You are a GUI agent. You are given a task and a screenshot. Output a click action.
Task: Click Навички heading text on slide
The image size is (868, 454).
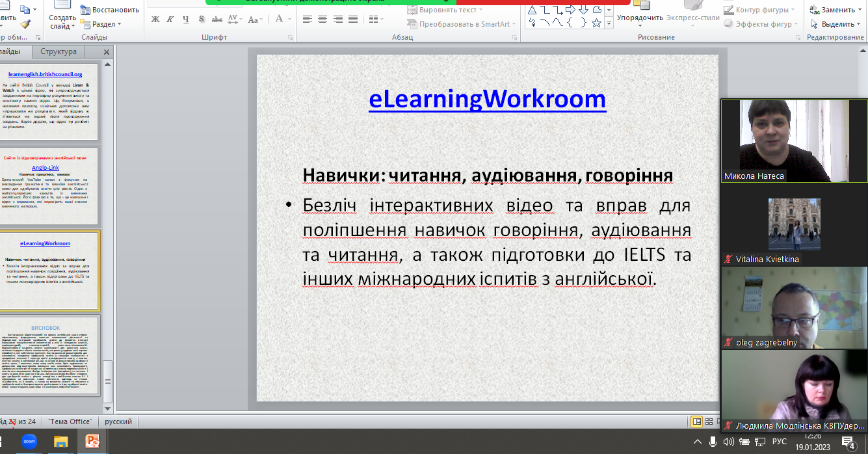coord(488,176)
